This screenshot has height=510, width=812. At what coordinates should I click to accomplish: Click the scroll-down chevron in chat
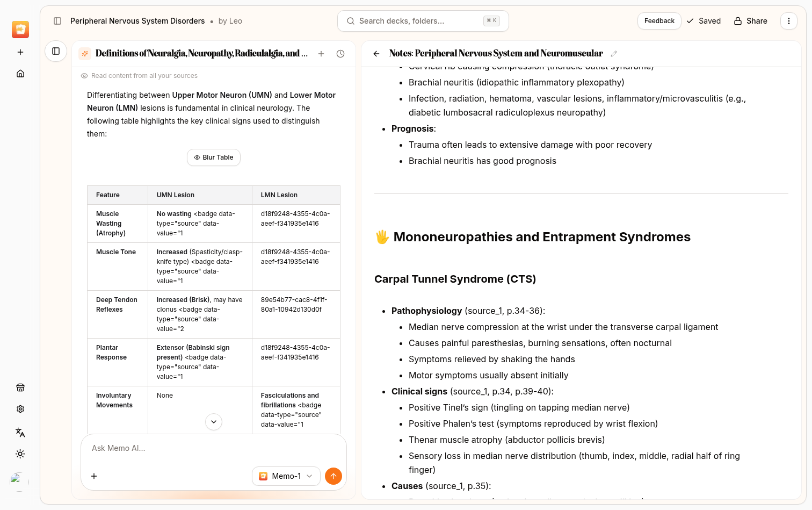pos(214,422)
